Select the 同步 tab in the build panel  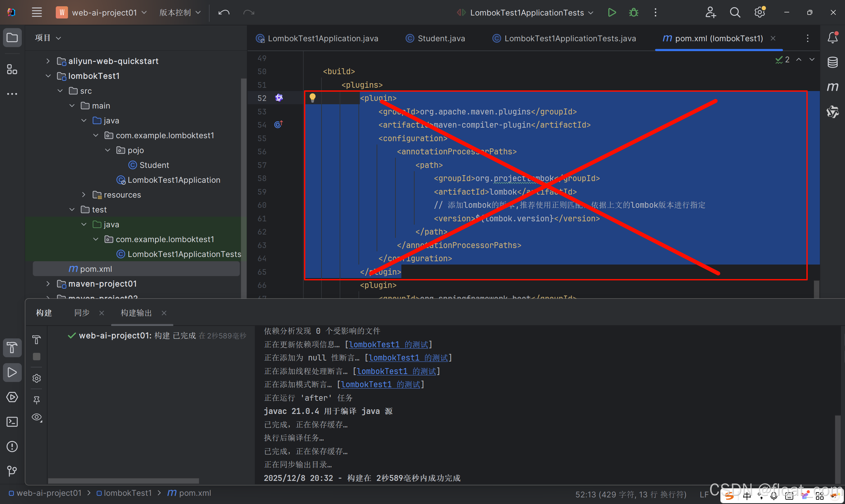[82, 313]
